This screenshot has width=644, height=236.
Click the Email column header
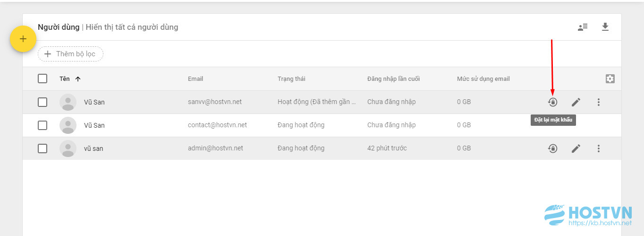coord(195,79)
